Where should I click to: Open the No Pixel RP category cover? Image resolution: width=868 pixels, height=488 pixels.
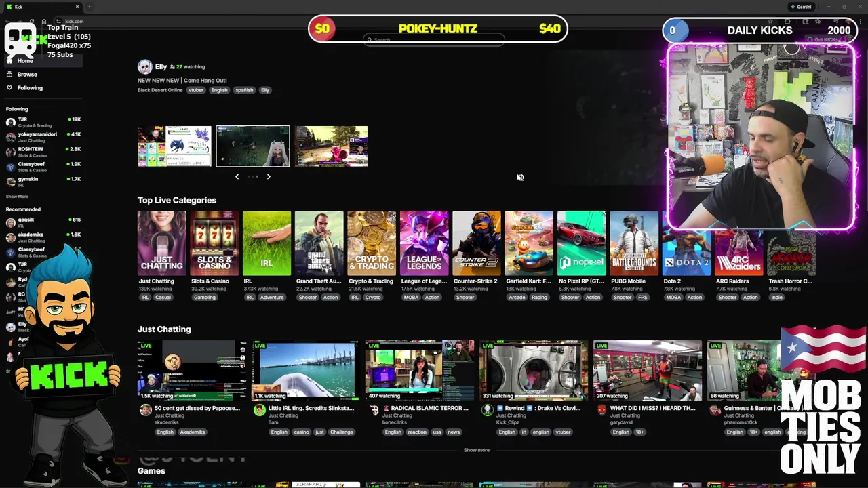click(x=581, y=243)
